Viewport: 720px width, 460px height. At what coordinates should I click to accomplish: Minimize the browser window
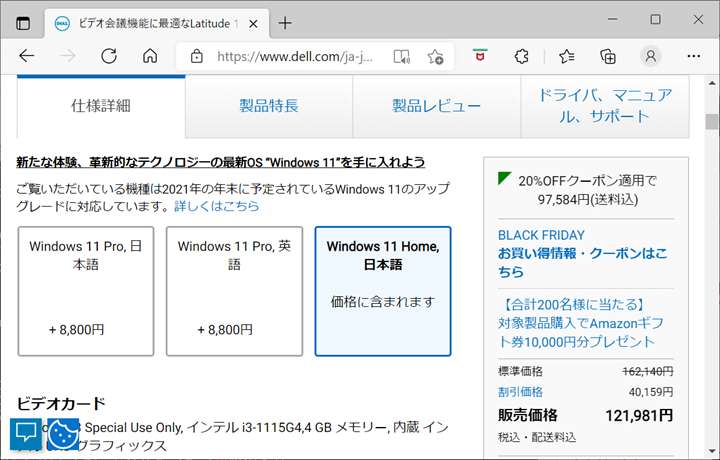tap(613, 19)
